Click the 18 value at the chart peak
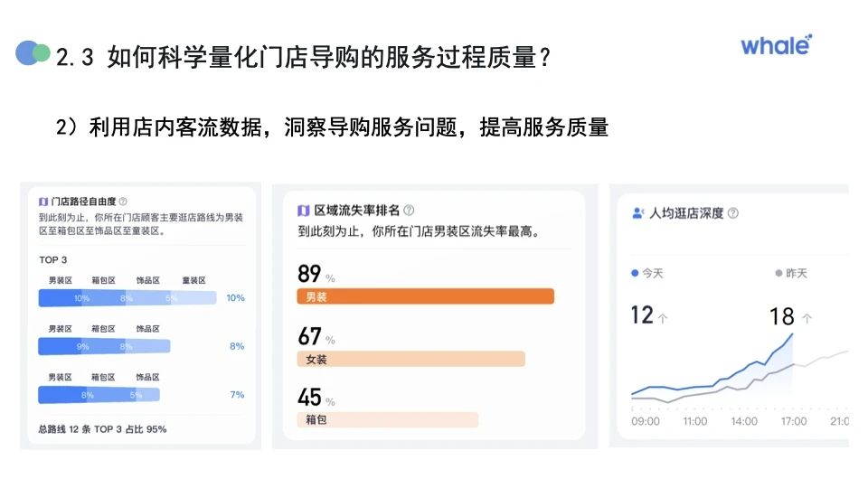Viewport: 868px width, 488px height. pos(781,316)
